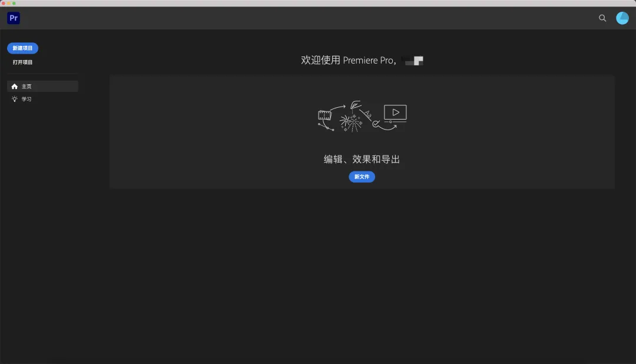
Task: Maximize the window with green button
Action: [x=14, y=4]
